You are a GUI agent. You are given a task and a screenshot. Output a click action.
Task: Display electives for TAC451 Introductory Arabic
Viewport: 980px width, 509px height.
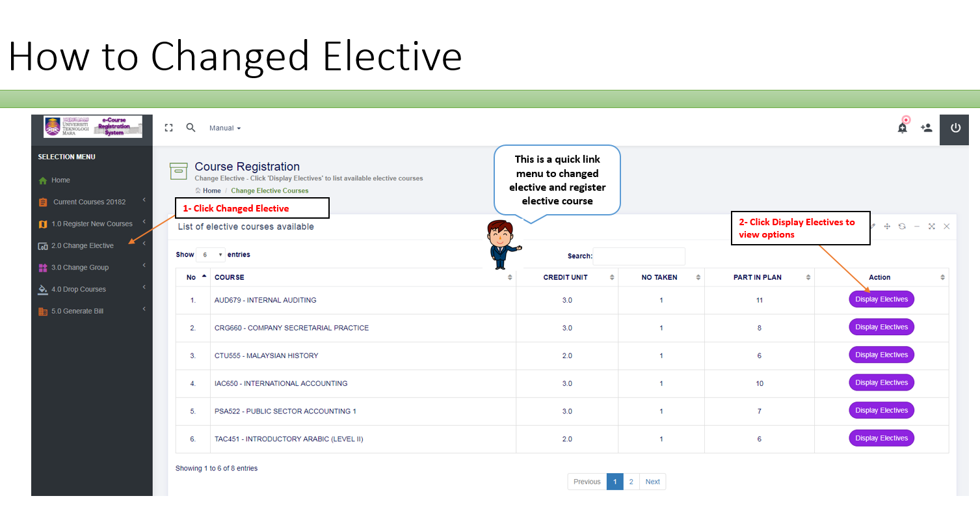[x=881, y=438]
